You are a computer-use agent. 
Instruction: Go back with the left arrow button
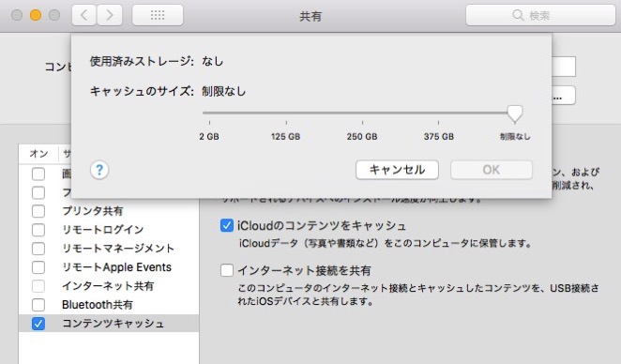click(83, 15)
